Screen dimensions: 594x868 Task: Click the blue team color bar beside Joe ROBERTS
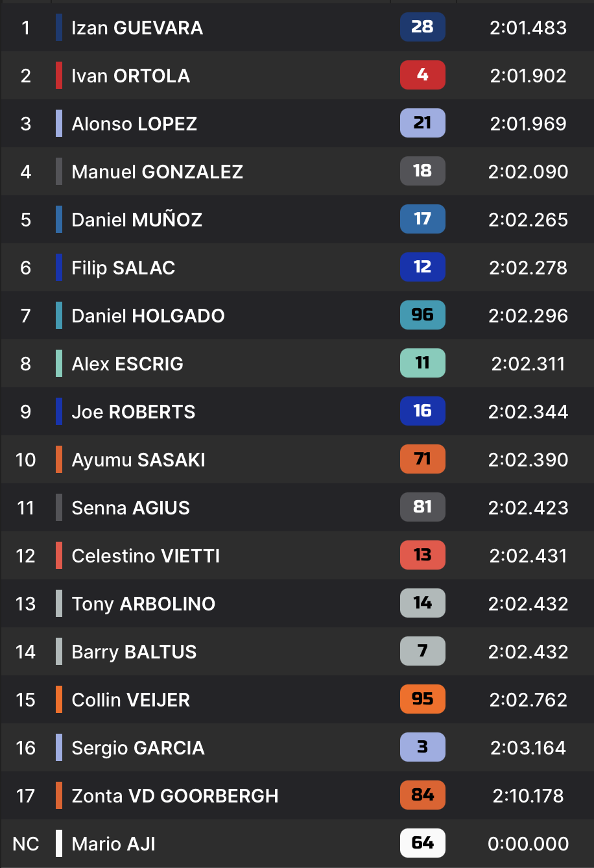click(x=59, y=412)
